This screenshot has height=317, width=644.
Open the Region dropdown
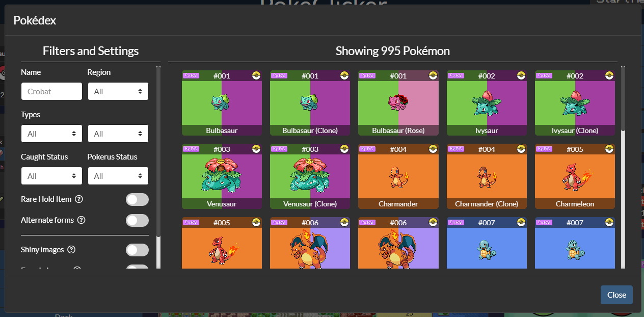[x=118, y=91]
